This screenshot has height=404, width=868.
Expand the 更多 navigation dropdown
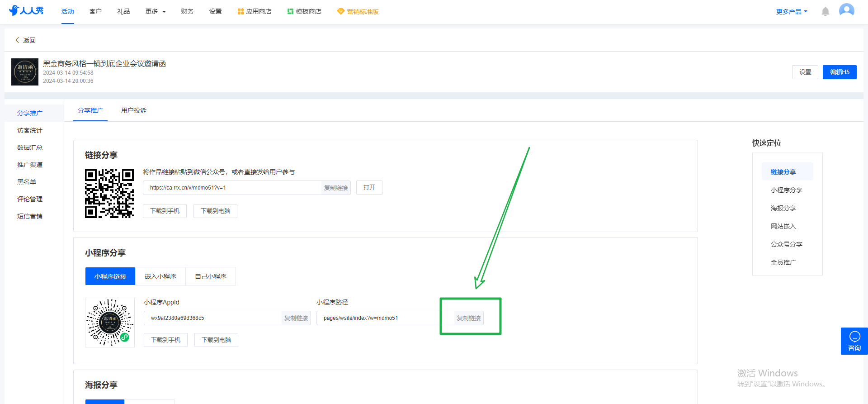(156, 11)
